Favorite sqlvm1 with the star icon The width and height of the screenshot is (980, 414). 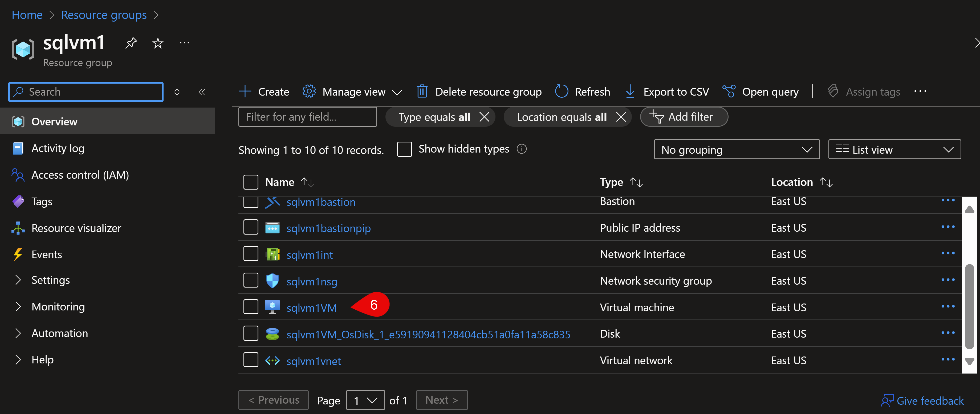tap(157, 43)
